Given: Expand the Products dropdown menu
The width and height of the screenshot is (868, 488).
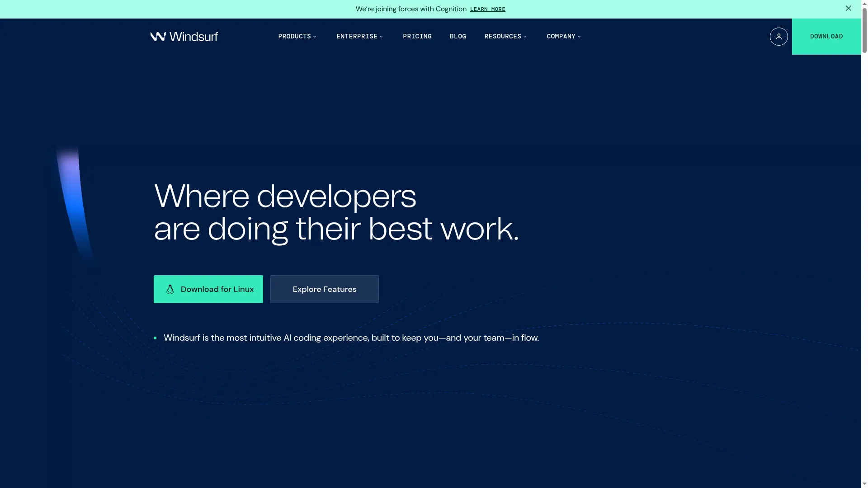Looking at the screenshot, I should point(297,37).
